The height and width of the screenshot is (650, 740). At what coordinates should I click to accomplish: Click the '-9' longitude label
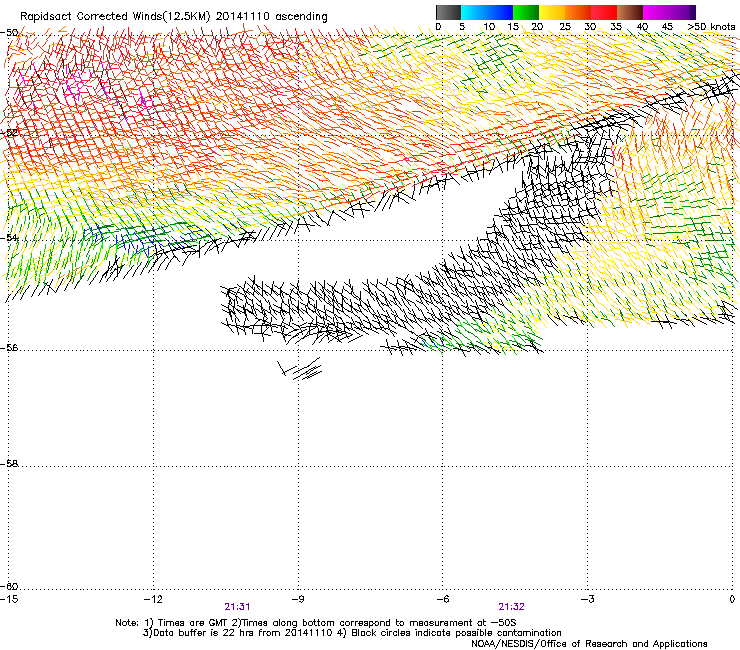[297, 599]
